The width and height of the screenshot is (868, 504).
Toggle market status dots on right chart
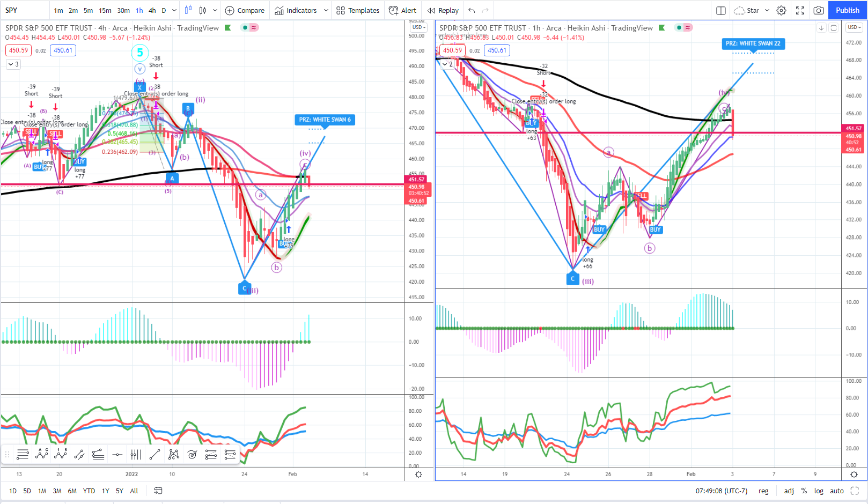tap(679, 27)
